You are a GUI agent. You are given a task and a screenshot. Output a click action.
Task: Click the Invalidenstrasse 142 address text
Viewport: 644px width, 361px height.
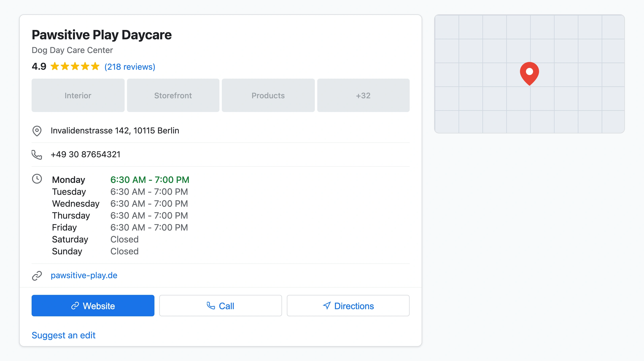pos(115,131)
